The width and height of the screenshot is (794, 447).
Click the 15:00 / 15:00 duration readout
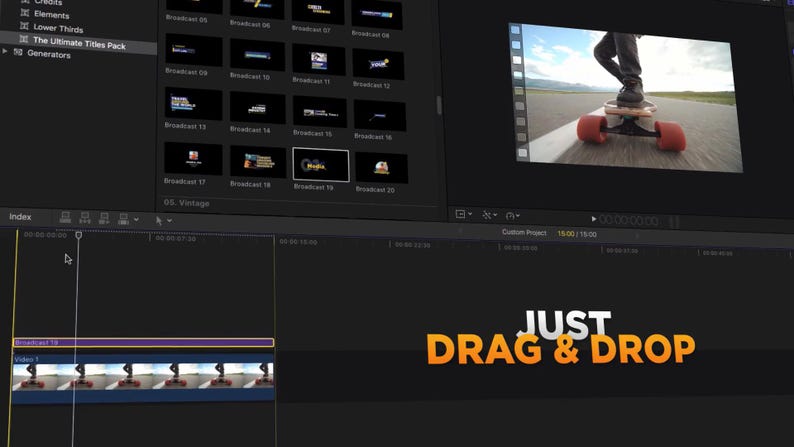[x=577, y=234]
